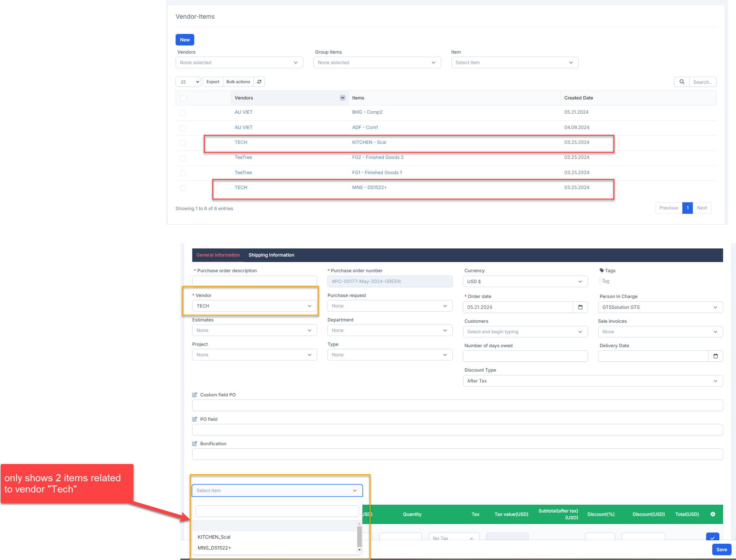The width and height of the screenshot is (736, 560).
Task: Select the General Information tab
Action: (x=218, y=255)
